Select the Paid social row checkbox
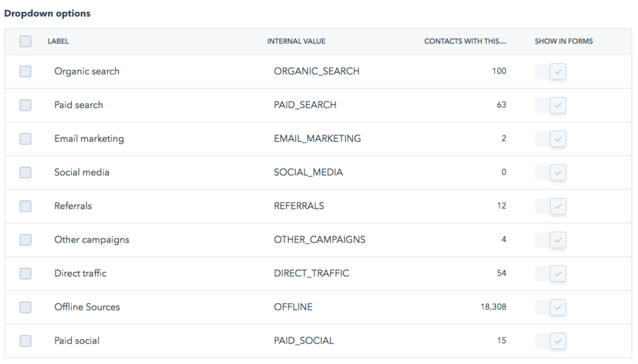The width and height of the screenshot is (638, 364). click(25, 340)
